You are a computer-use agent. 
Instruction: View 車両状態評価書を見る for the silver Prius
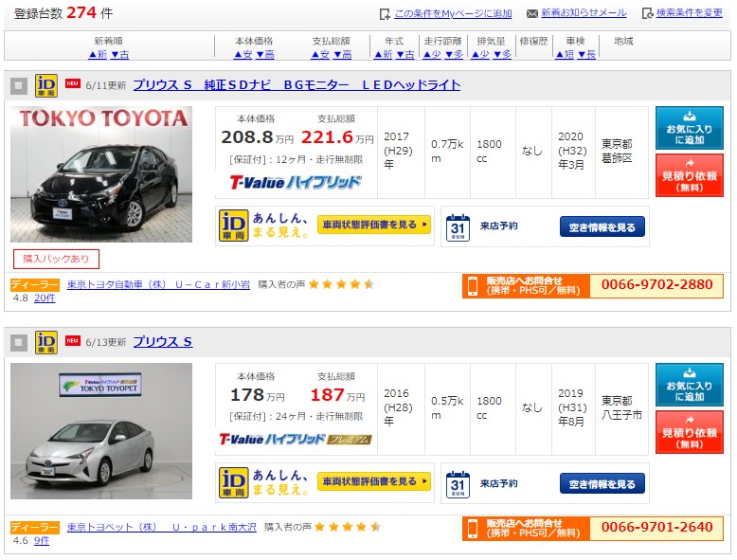(x=373, y=481)
